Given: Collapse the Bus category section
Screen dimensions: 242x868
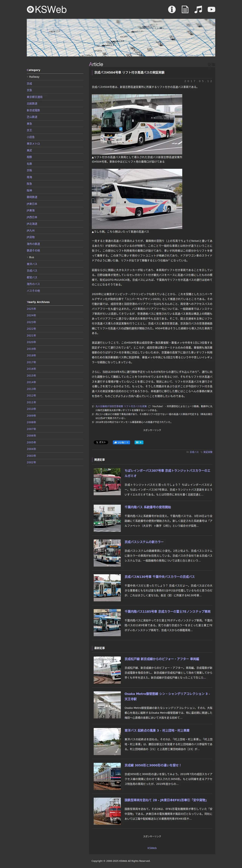Looking at the screenshot, I should point(30,257).
